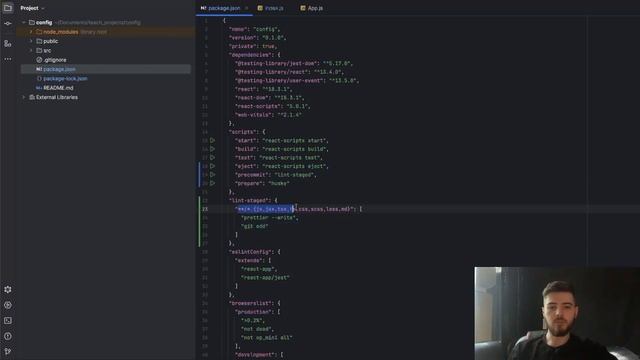The image size is (640, 360).
Task: Run the "eject" script gutter arrow
Action: pos(212,166)
